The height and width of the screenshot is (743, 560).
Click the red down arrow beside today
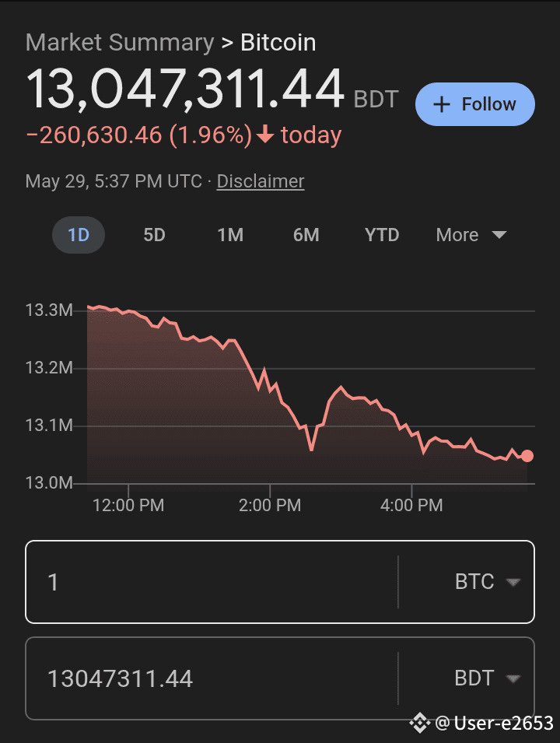pos(265,135)
